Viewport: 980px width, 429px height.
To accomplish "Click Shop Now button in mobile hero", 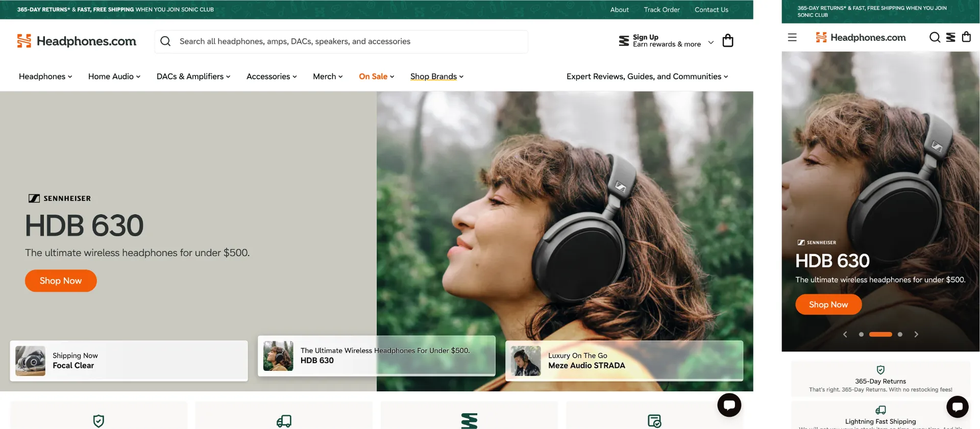I will pos(828,305).
